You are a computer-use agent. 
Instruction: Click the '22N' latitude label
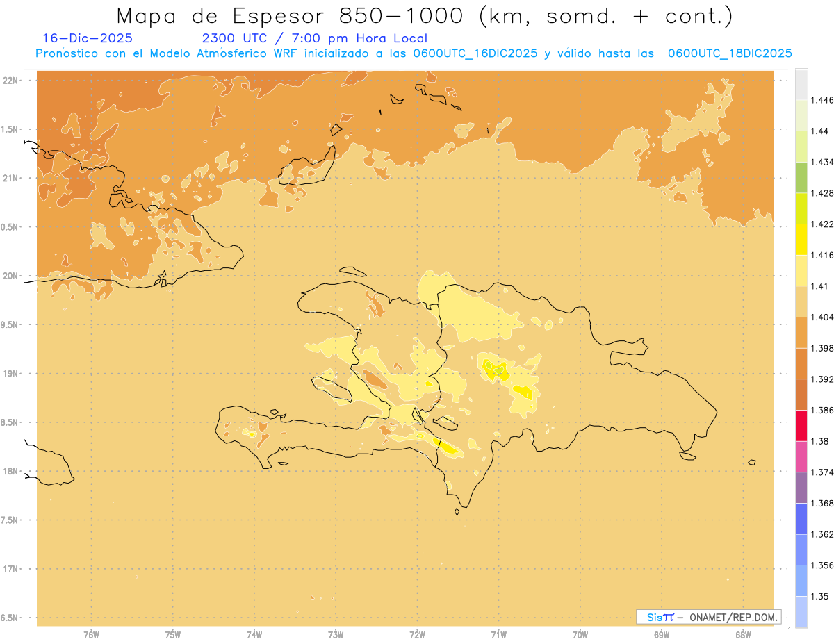point(11,80)
